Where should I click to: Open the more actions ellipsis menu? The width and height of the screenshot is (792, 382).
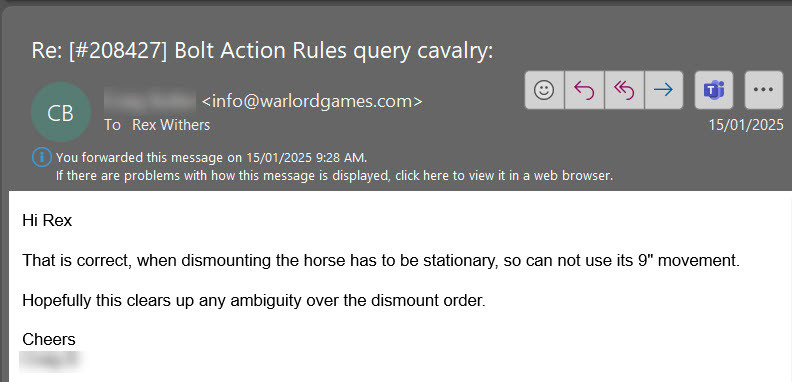(x=763, y=90)
